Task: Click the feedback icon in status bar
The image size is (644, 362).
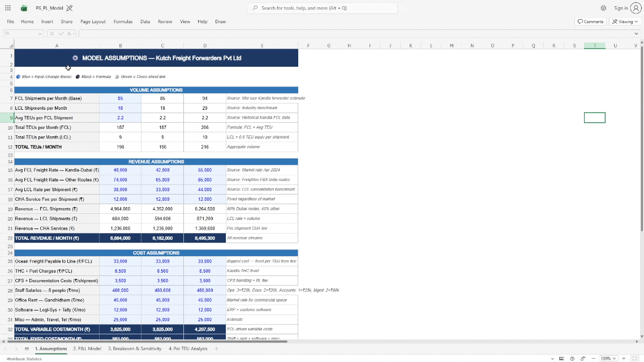Action: point(583,359)
